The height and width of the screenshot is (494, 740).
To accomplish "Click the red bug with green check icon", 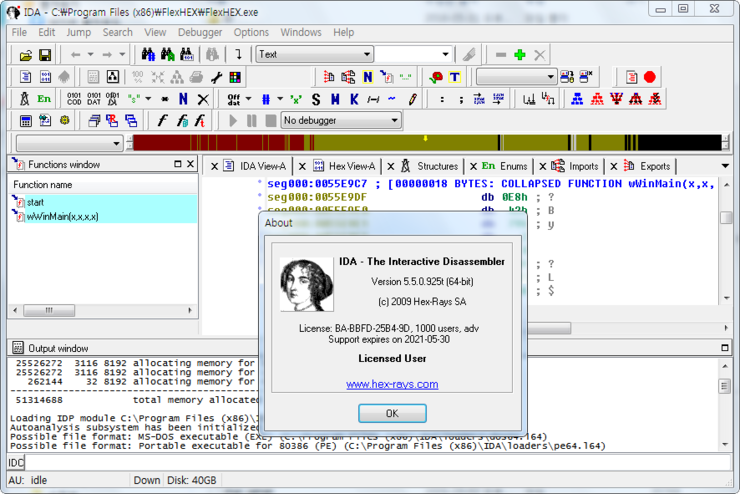I will click(435, 77).
